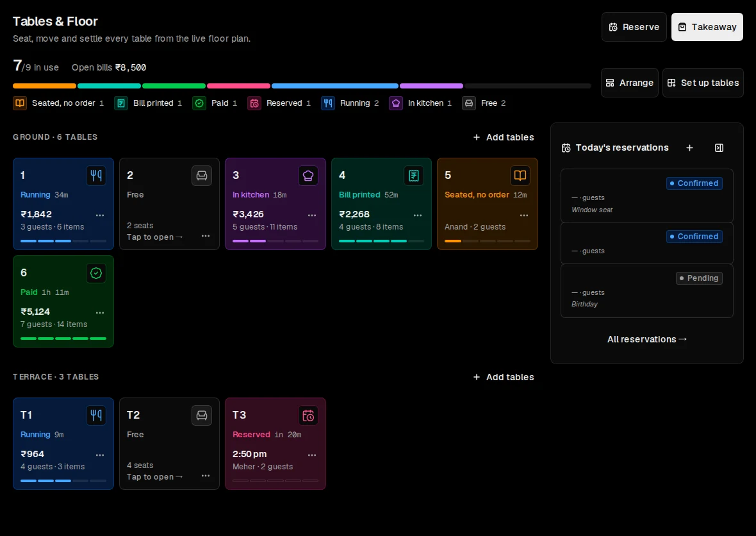Click the calendar-clock icon on table T3

click(308, 415)
